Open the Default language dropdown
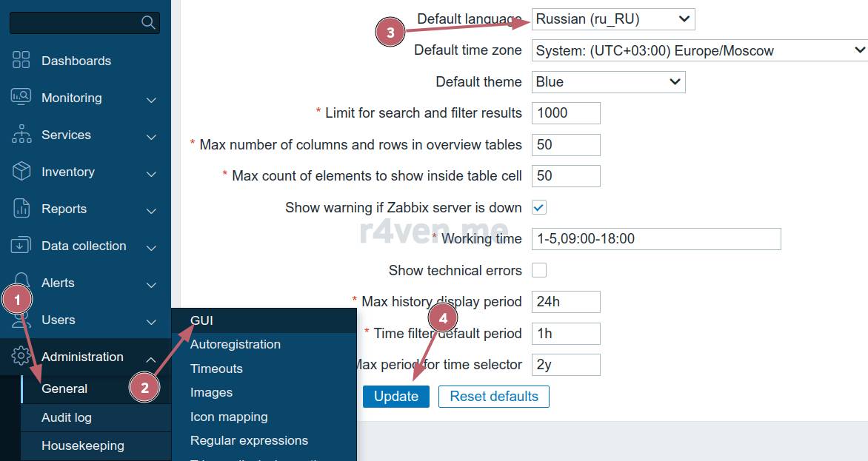This screenshot has height=461, width=868. 612,19
